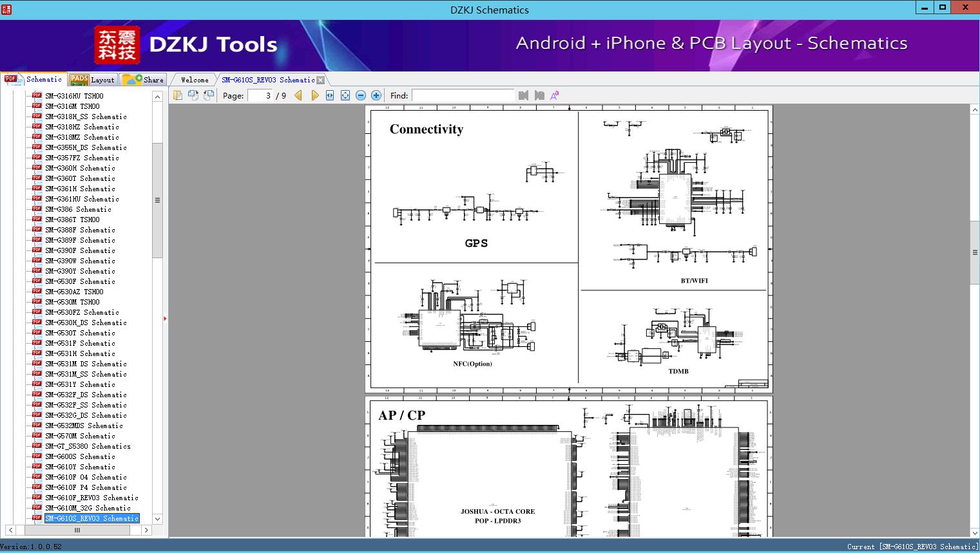Screen dimensions: 980x553
Task: Select SM-G530H_DS Schematic
Action: [86, 323]
